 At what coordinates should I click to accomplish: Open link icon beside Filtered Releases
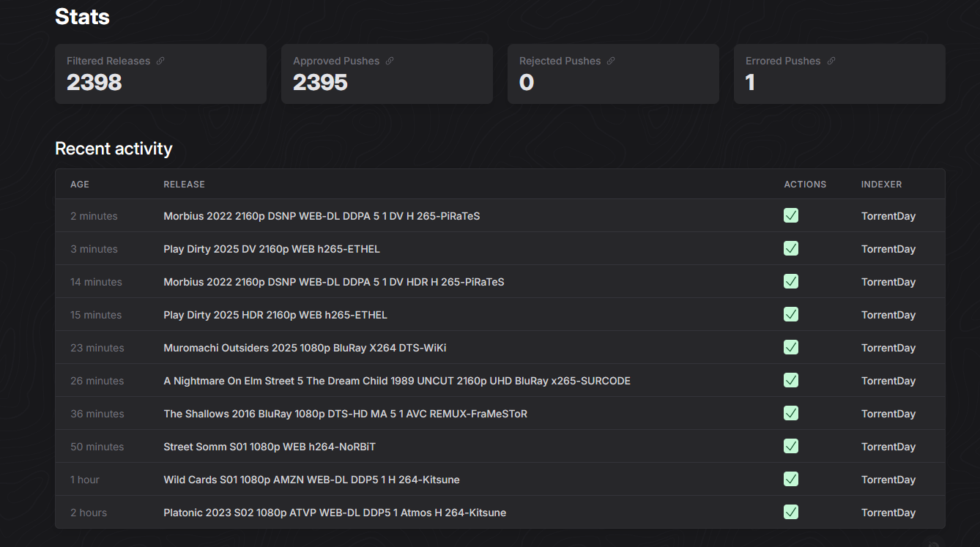pos(160,61)
